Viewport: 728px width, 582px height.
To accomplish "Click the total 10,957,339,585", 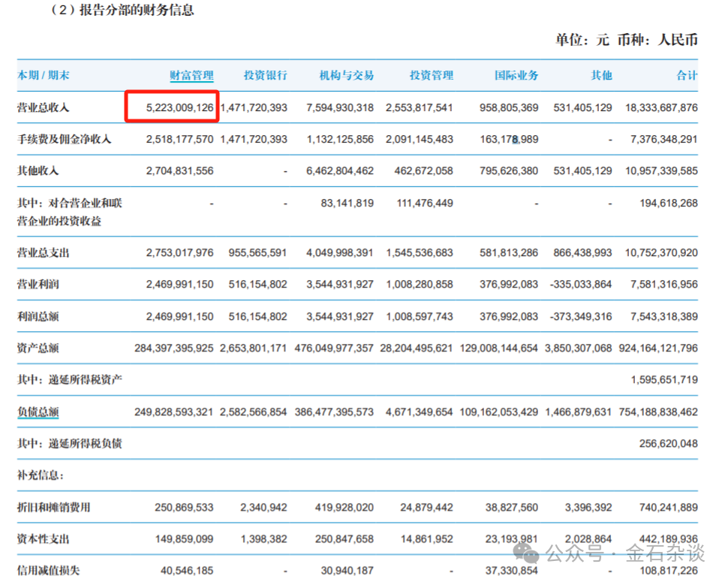I will click(x=661, y=171).
